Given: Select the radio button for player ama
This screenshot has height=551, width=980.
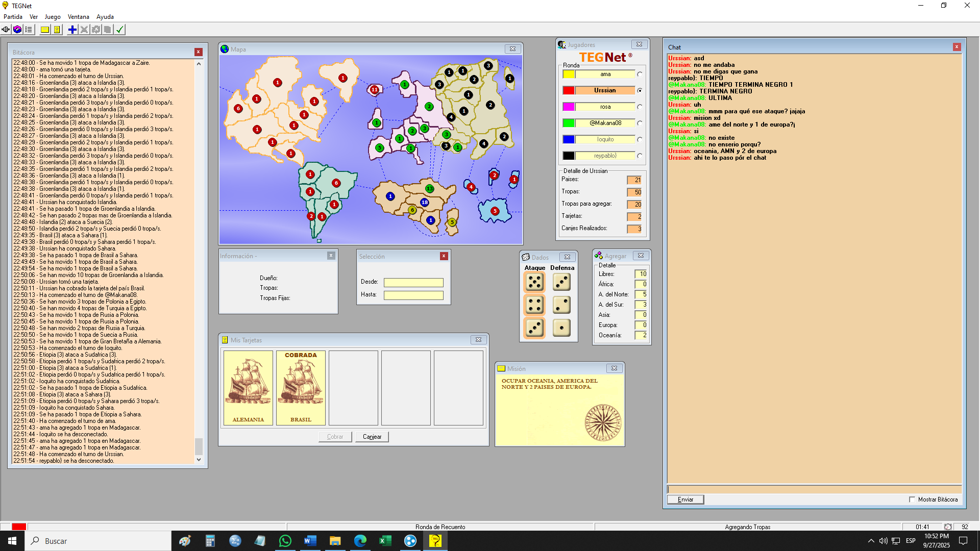Looking at the screenshot, I should coord(640,74).
